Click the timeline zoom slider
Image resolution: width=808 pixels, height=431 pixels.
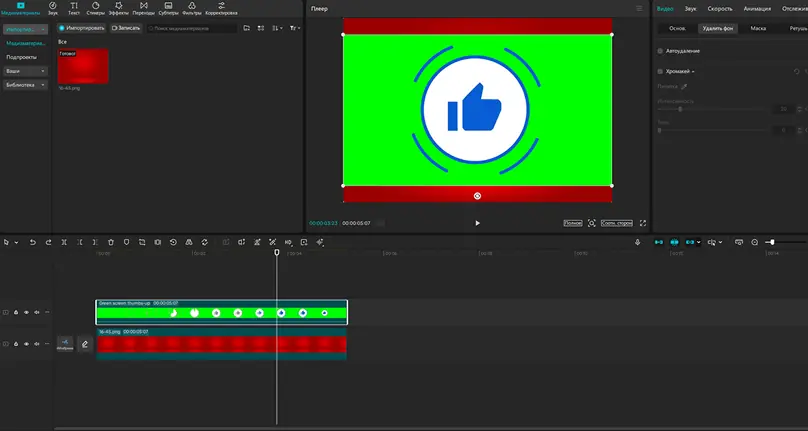pos(786,242)
